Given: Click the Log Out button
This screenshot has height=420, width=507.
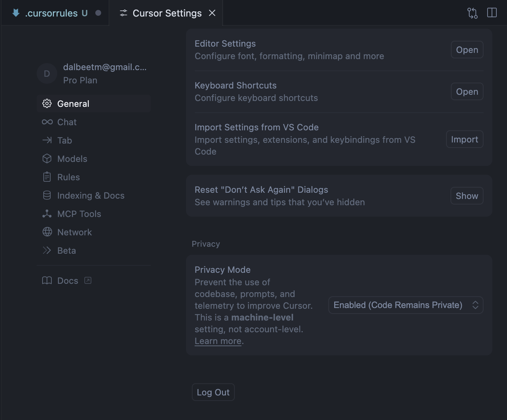Looking at the screenshot, I should 213,392.
